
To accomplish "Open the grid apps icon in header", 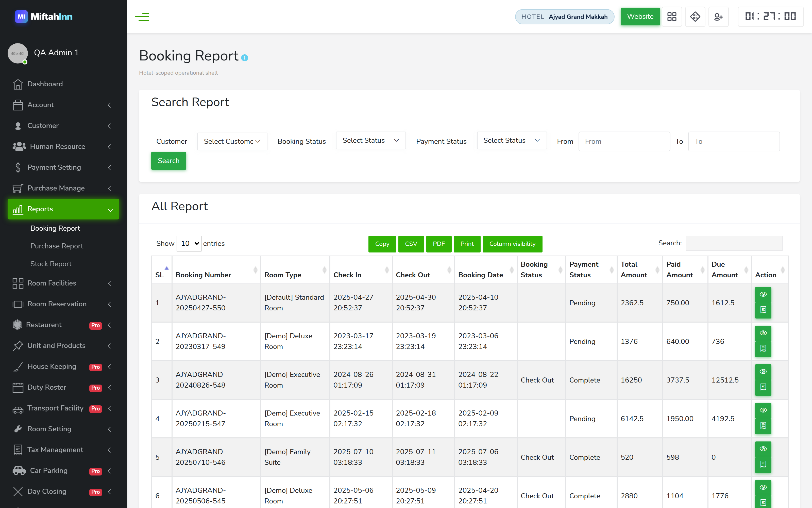I will tap(672, 17).
